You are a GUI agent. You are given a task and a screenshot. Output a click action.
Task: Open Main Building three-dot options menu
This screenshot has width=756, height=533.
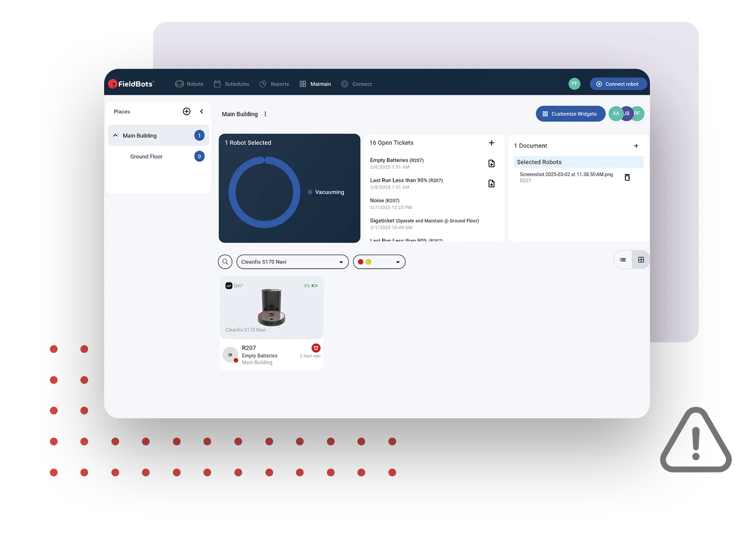tap(265, 114)
